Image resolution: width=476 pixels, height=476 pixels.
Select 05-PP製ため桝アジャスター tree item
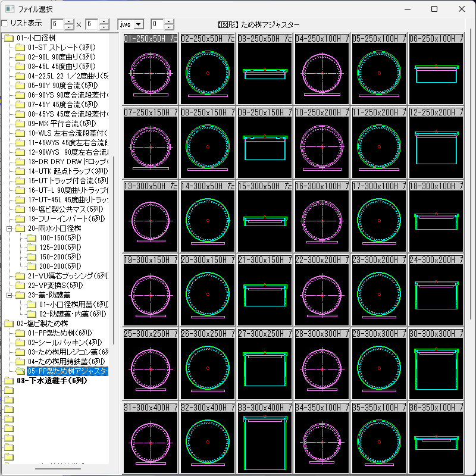click(67, 371)
